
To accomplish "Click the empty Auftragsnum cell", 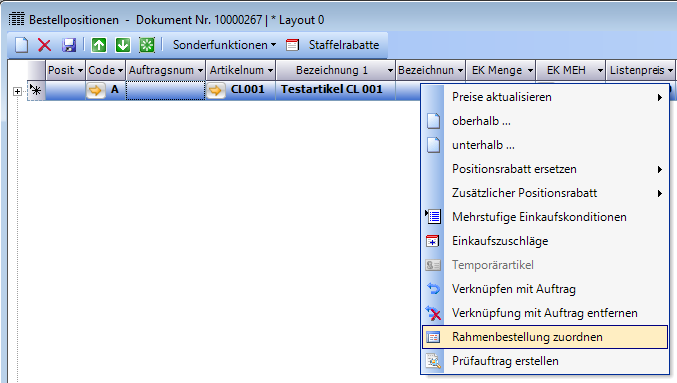I will click(x=165, y=90).
